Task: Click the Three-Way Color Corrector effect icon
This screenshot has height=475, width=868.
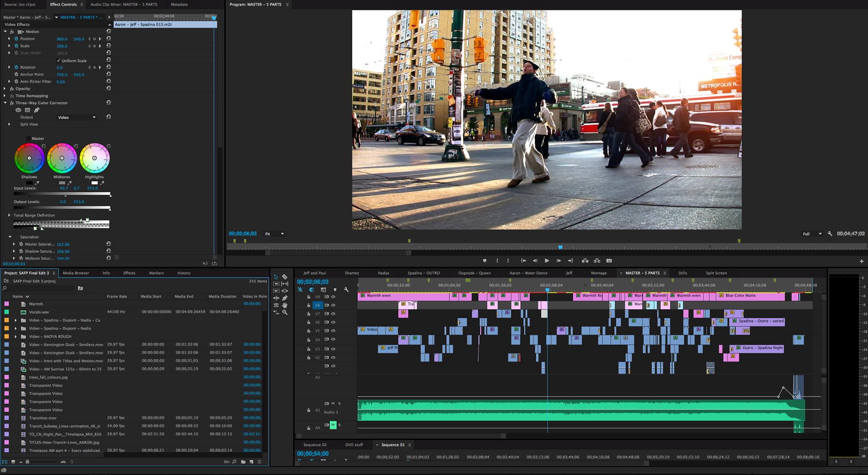Action: 13,102
